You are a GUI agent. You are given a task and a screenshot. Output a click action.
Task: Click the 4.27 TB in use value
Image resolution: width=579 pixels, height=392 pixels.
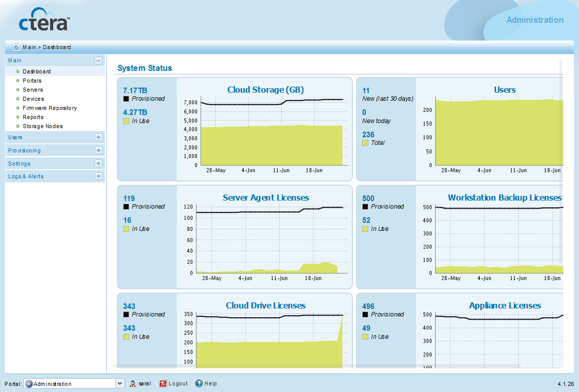[135, 112]
